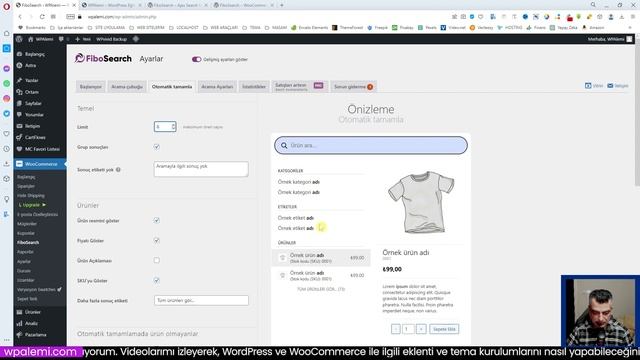Uncheck 'Grup sonuçları' checkbox

[x=157, y=147]
